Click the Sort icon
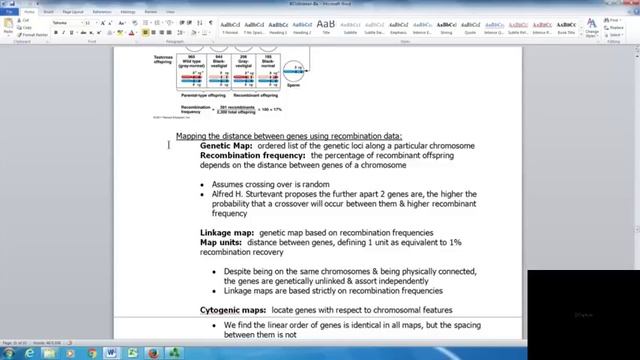This screenshot has width=640, height=360. [x=200, y=23]
